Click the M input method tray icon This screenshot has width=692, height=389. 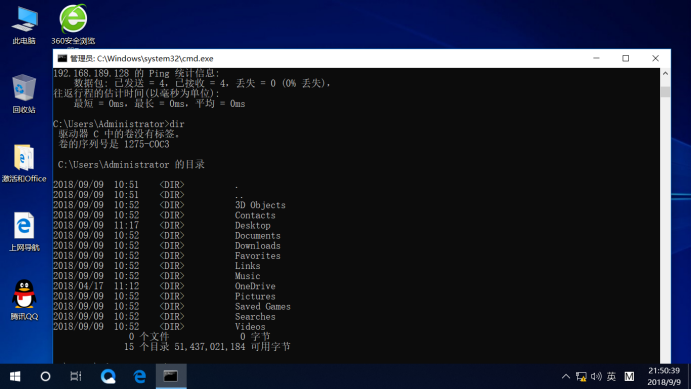[629, 377]
